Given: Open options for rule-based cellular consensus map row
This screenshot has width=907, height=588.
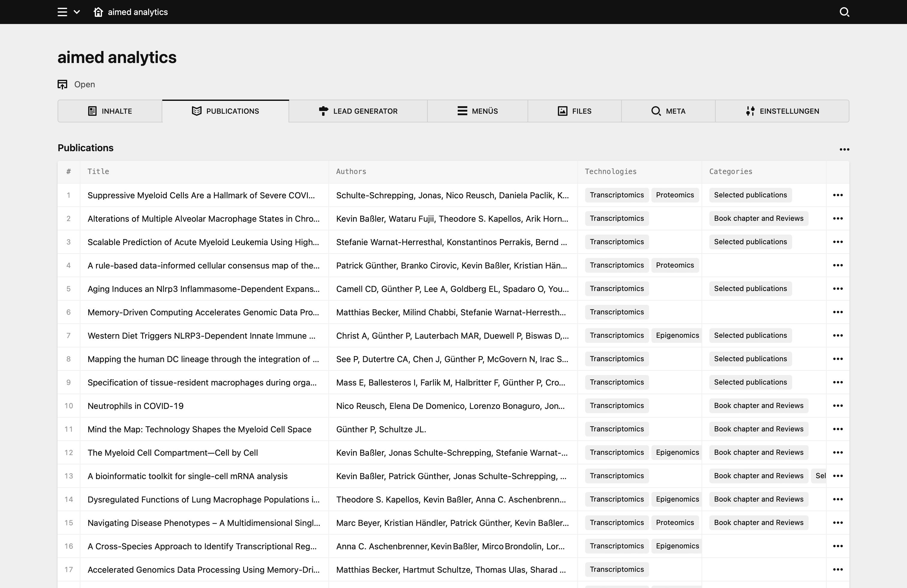Looking at the screenshot, I should click(838, 265).
